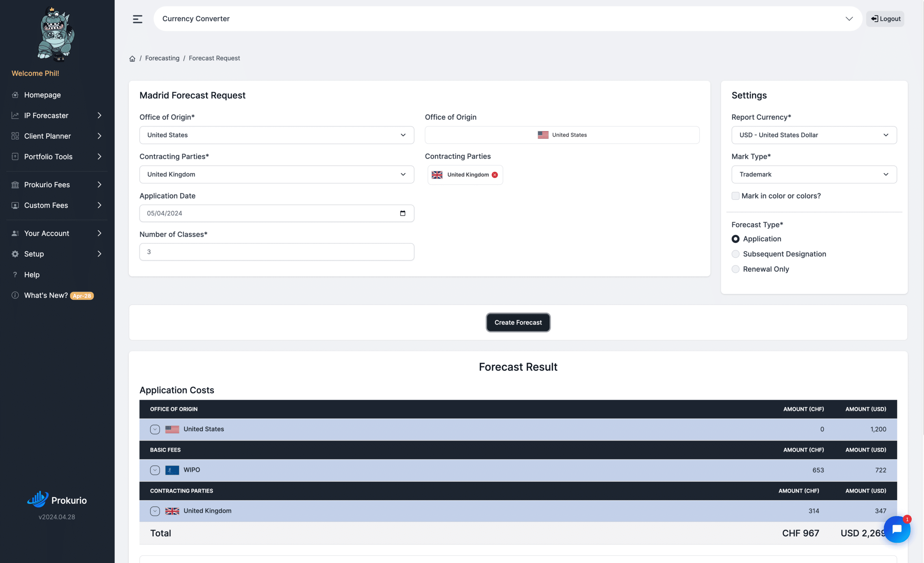Click the mascot avatar image
The width and height of the screenshot is (924, 563).
[56, 34]
